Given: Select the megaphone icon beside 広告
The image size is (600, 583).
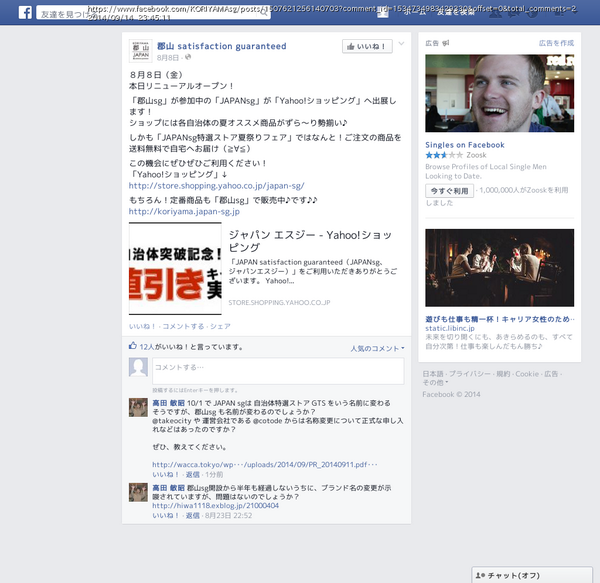Looking at the screenshot, I should pos(445,43).
